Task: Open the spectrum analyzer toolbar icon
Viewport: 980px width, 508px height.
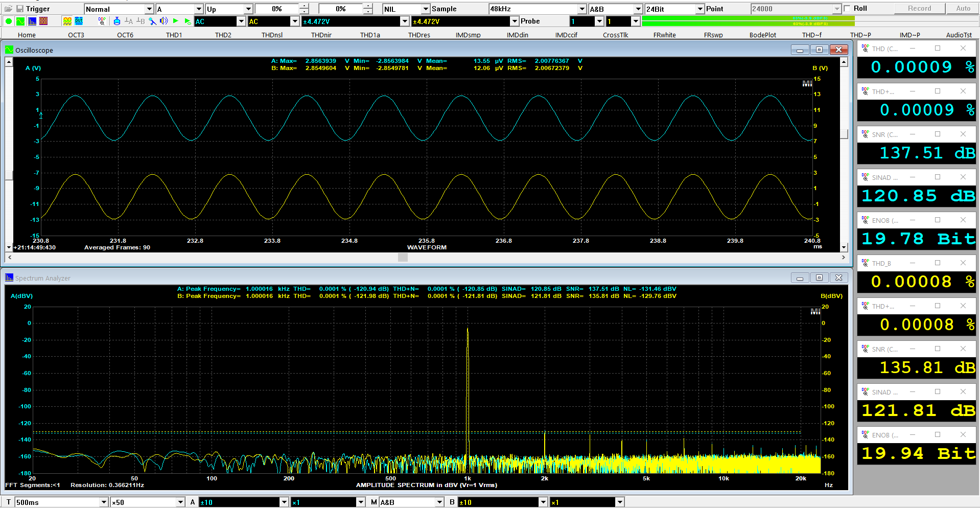Action: [32, 21]
